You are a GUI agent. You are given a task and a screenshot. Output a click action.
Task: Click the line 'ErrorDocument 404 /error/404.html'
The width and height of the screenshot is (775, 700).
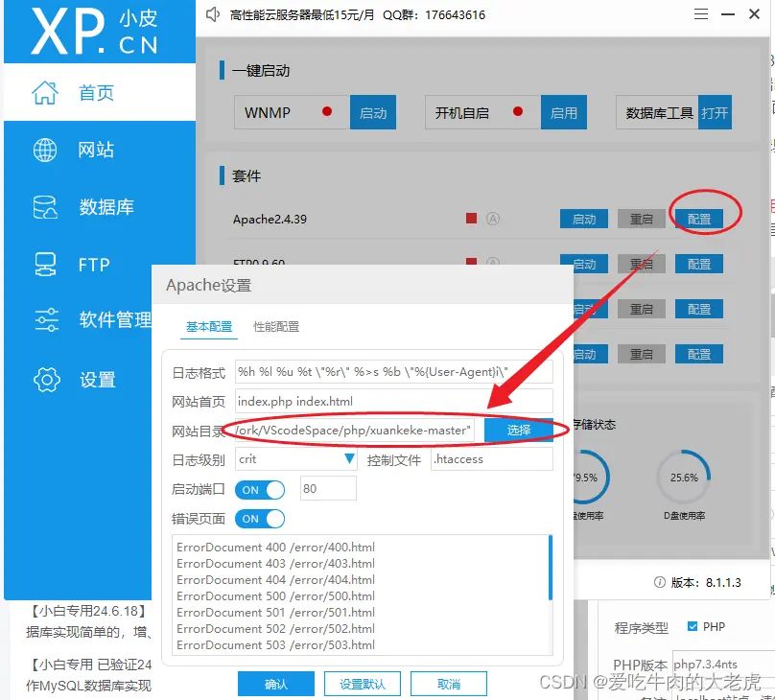click(x=275, y=579)
